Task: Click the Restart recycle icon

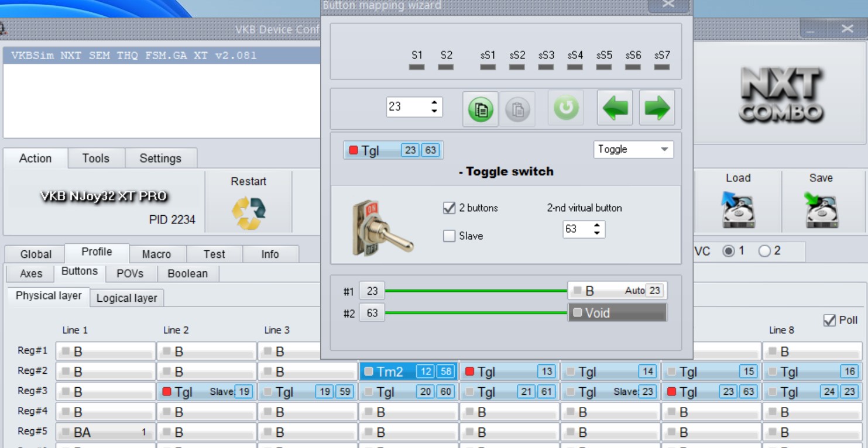Action: click(249, 212)
